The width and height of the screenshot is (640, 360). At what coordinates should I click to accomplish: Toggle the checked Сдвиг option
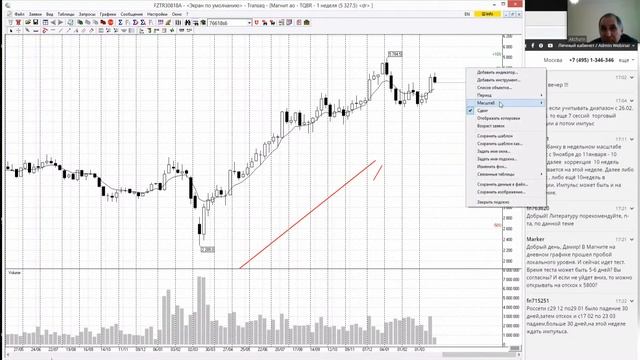coord(506,111)
